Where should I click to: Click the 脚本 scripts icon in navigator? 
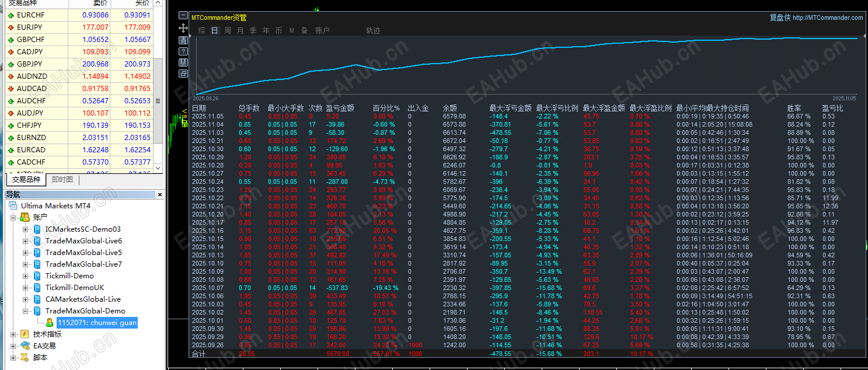click(25, 358)
